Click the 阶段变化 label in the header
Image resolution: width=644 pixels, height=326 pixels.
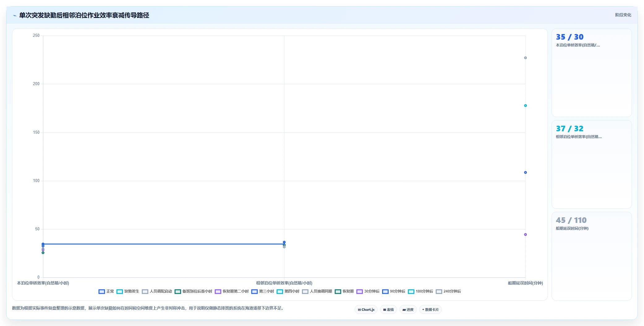pos(623,15)
